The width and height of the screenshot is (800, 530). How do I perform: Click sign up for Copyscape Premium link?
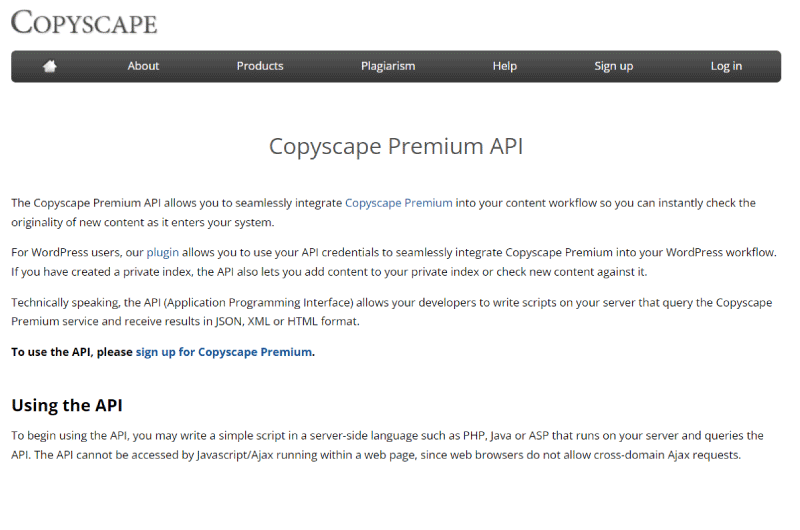223,352
